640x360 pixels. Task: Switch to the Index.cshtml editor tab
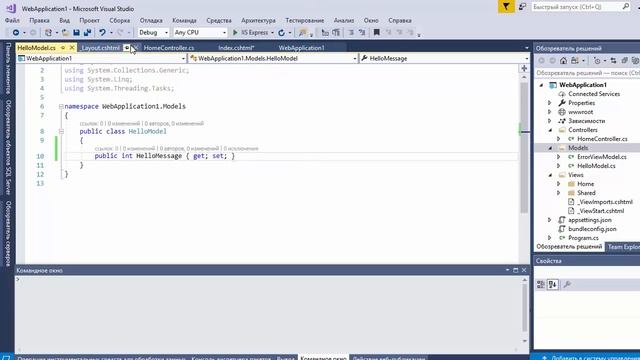[x=236, y=48]
